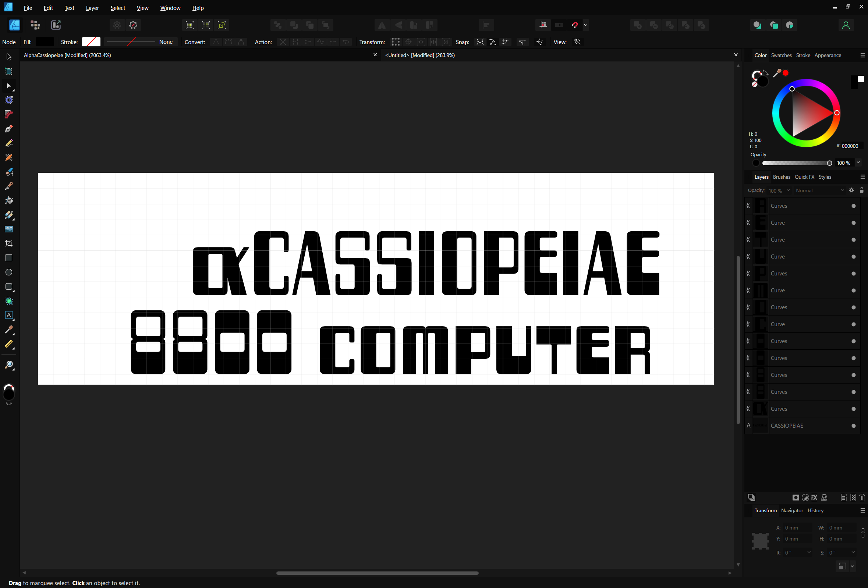The width and height of the screenshot is (868, 588).
Task: Select the Artistic Text tool
Action: click(x=8, y=316)
